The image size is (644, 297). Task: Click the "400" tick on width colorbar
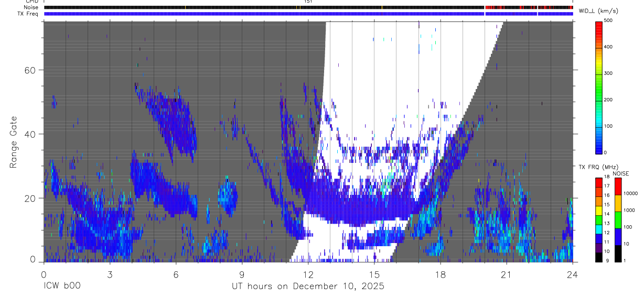pos(608,47)
